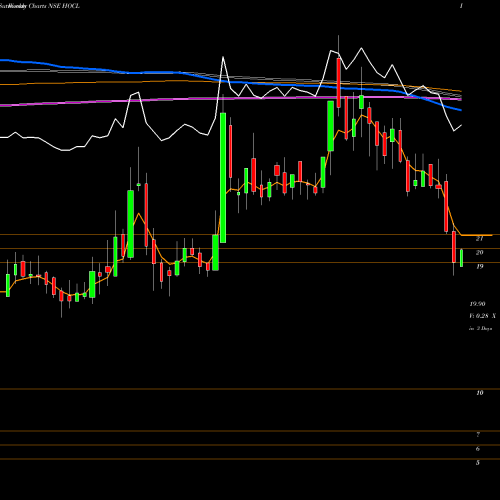Click the price label 10
Screen dimensions: 500x500
pos(479,393)
